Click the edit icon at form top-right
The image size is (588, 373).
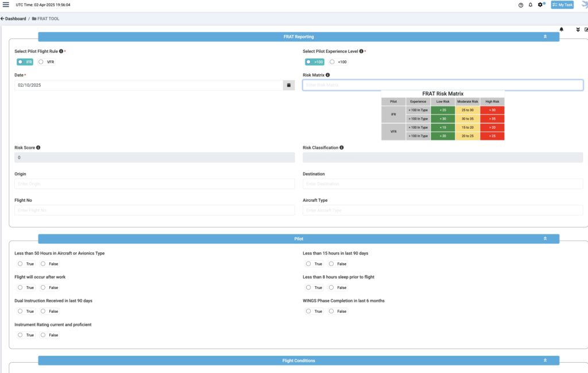pyautogui.click(x=586, y=29)
